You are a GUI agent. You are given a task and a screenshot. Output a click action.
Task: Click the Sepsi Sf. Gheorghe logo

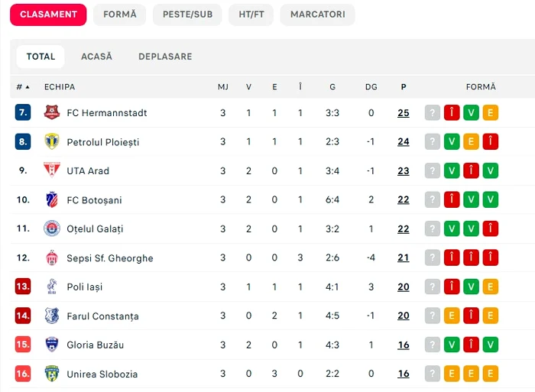click(x=52, y=258)
